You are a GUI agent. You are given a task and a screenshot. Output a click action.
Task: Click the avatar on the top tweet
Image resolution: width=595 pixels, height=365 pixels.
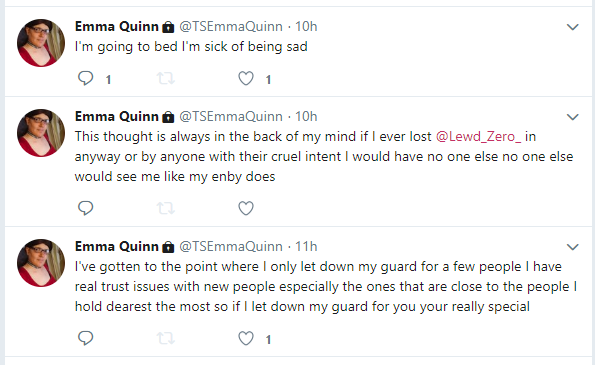[41, 43]
